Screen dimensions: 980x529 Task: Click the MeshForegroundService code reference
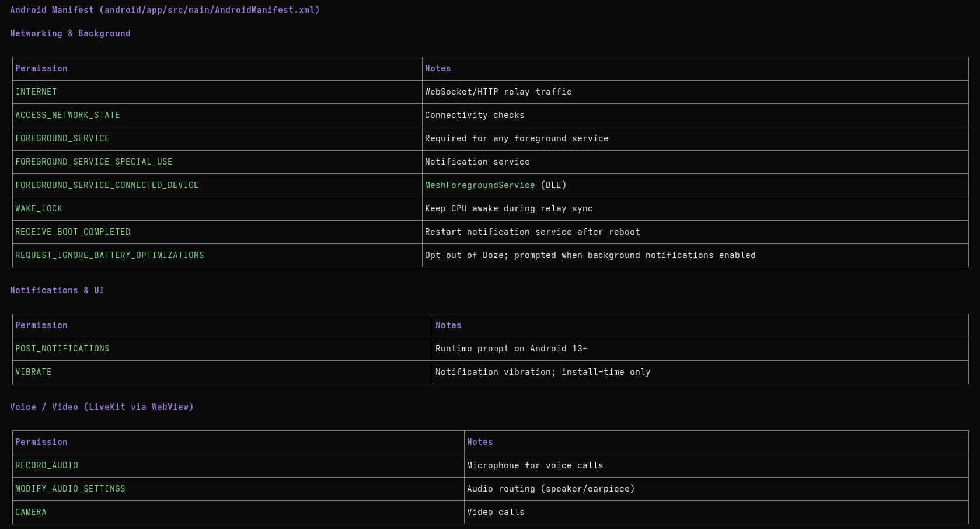point(480,185)
